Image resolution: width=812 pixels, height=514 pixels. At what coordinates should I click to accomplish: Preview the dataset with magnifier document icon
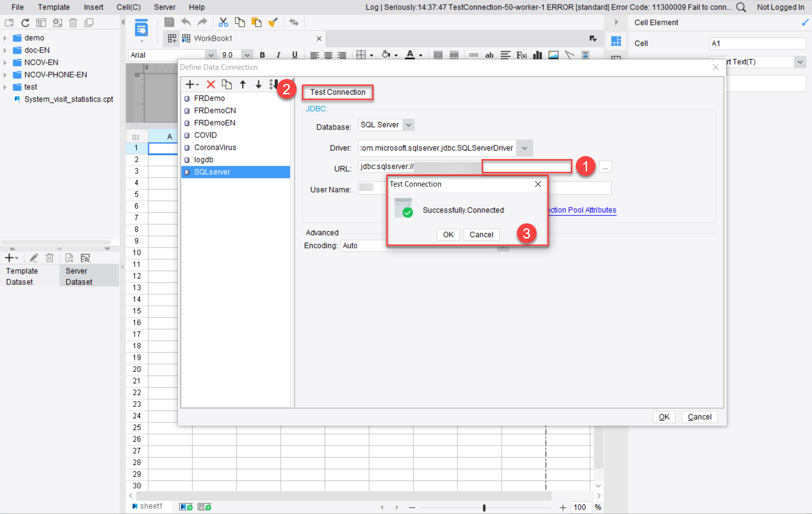69,257
